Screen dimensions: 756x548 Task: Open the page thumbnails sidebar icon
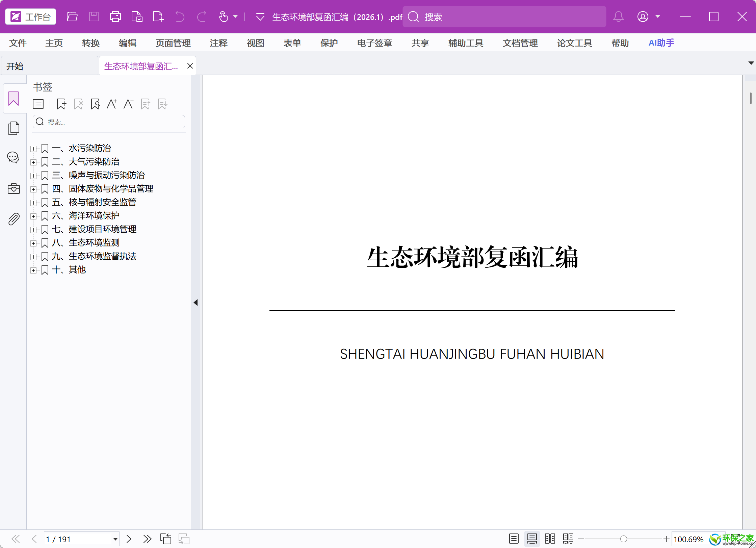point(14,128)
